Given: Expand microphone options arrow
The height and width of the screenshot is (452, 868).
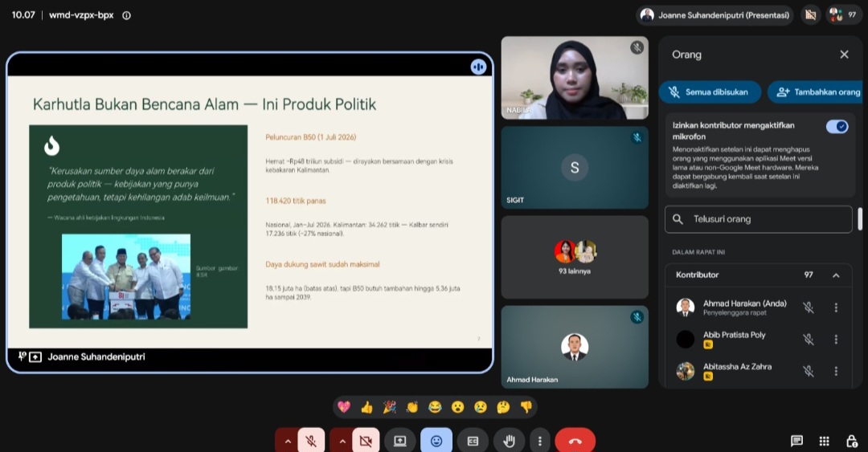Looking at the screenshot, I should pyautogui.click(x=287, y=442).
